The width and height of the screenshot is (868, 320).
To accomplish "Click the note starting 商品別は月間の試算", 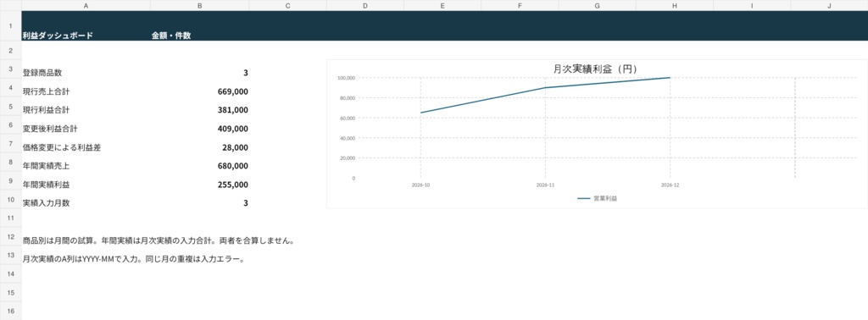I will click(x=158, y=241).
